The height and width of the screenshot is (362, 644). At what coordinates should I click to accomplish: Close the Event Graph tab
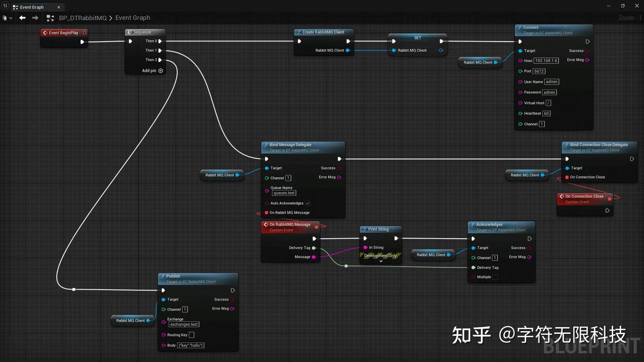pyautogui.click(x=59, y=7)
